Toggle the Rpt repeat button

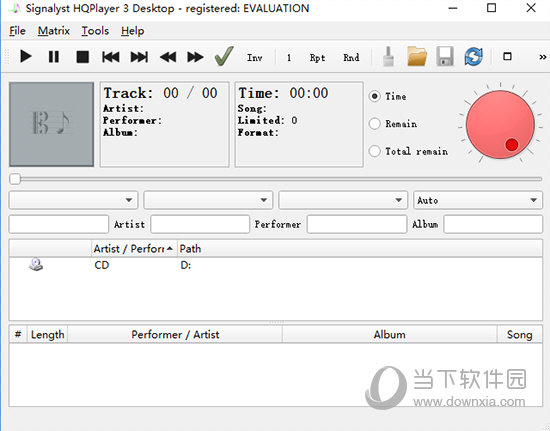317,58
